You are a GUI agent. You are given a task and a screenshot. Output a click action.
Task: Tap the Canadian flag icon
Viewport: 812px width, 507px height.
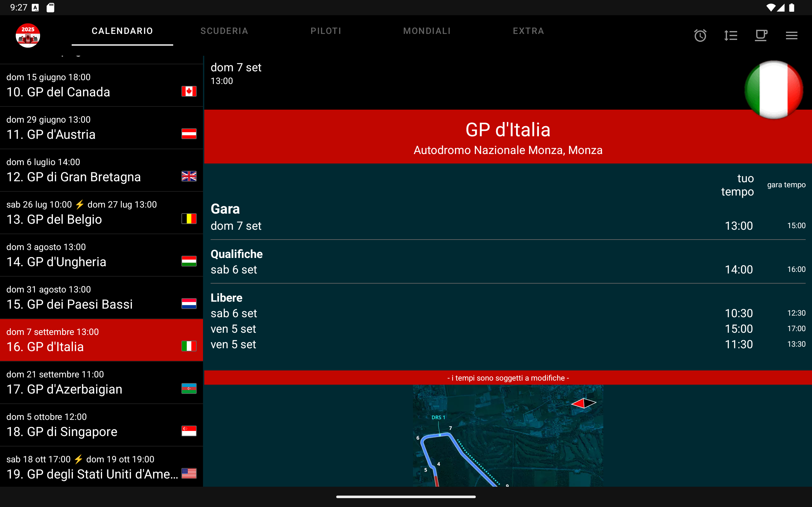[189, 91]
